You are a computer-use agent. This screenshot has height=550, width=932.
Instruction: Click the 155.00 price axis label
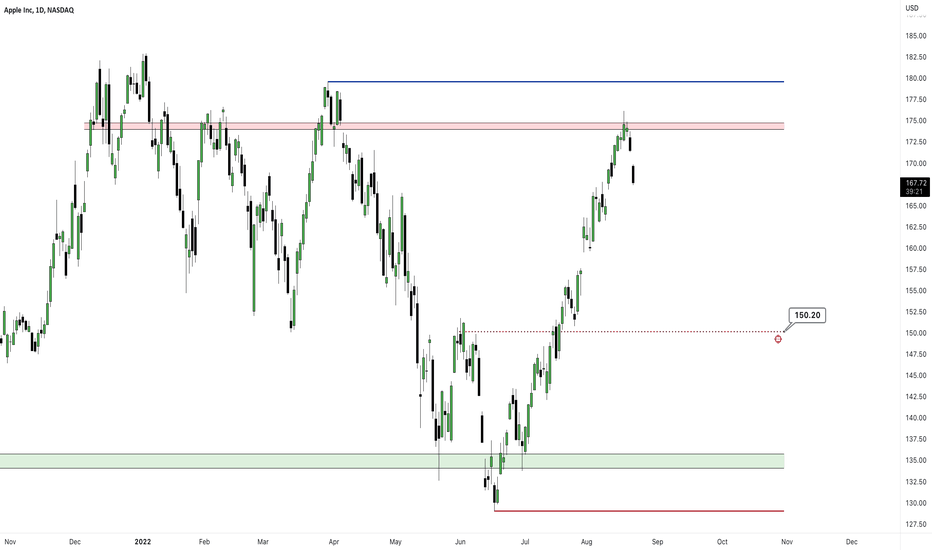[x=916, y=291]
